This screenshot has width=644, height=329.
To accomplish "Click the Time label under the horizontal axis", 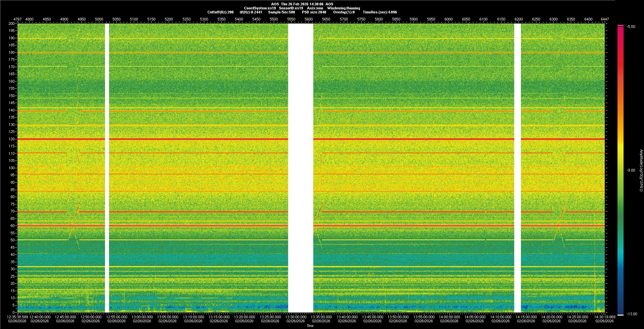I will pyautogui.click(x=310, y=326).
